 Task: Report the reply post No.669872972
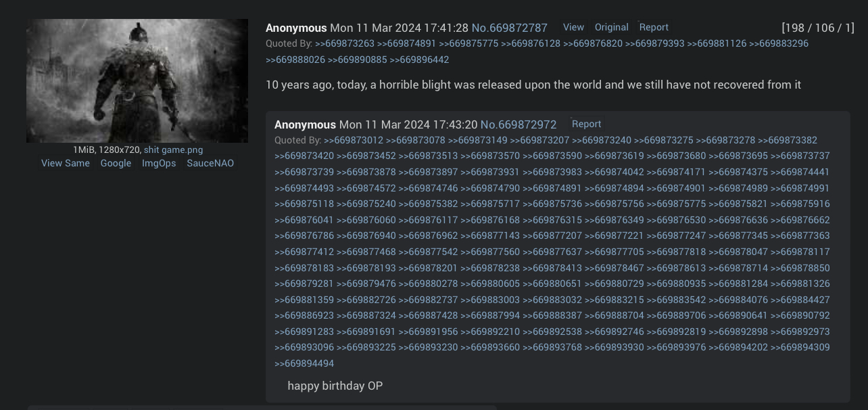pos(586,124)
